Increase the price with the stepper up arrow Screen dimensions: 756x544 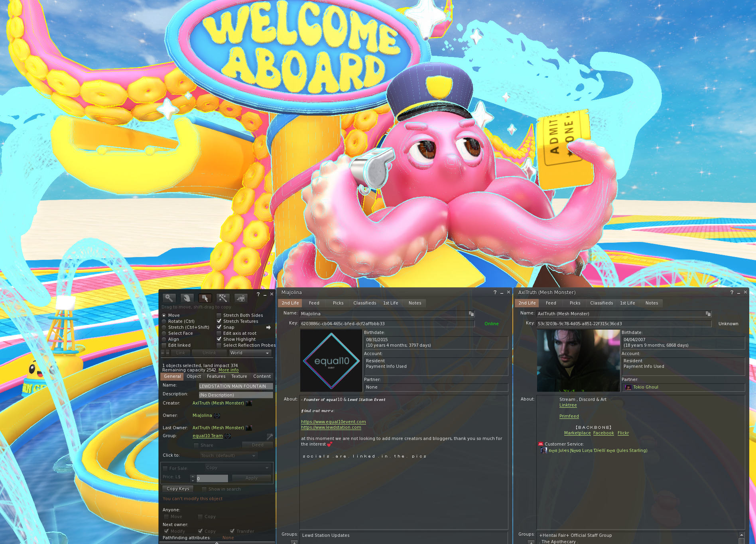193,476
